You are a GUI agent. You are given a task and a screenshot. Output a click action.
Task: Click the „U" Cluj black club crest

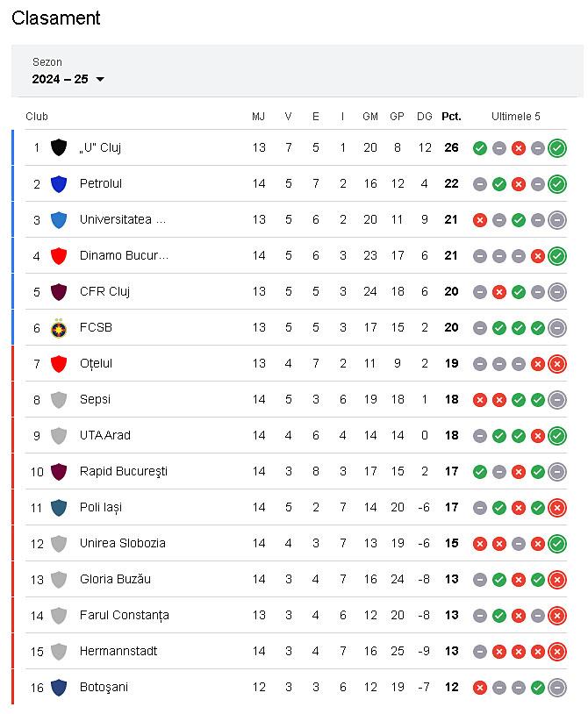tap(59, 147)
